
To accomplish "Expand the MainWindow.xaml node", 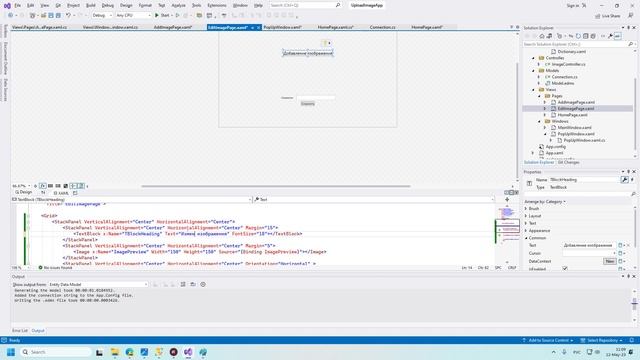I will pyautogui.click(x=545, y=128).
